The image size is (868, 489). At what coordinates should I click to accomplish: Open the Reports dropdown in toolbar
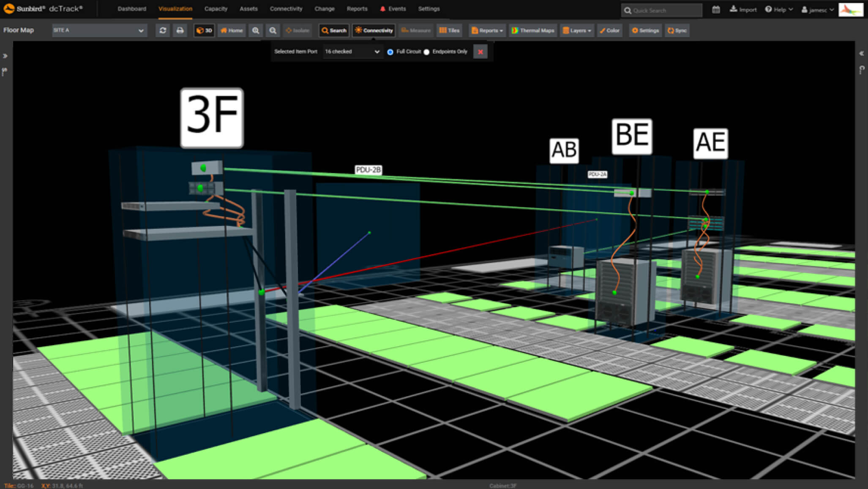pyautogui.click(x=487, y=30)
